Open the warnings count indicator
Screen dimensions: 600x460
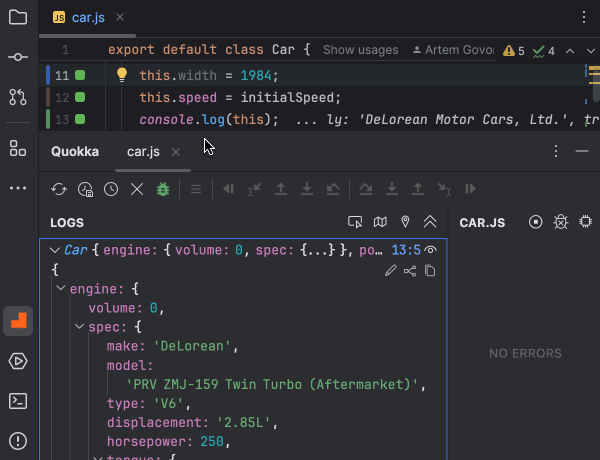[x=514, y=51]
